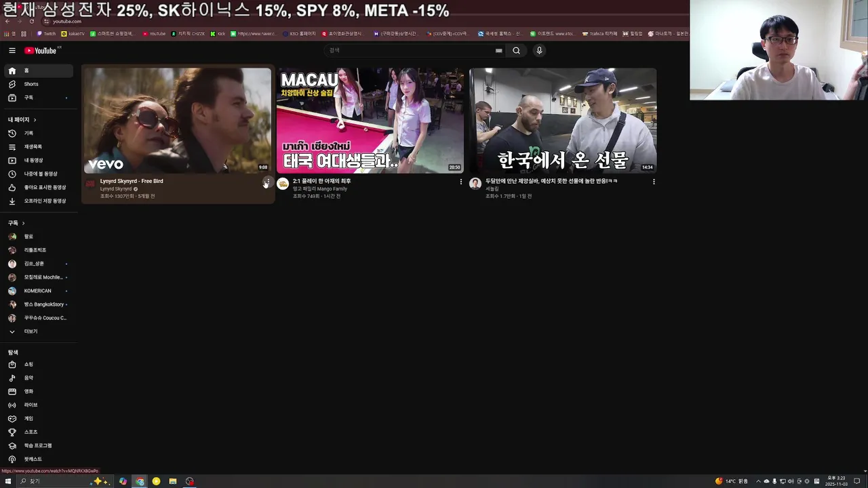Screen dimensions: 868x488
Task: Click the 2:1 플레이 한 아재의 최후 title
Action: coord(322,181)
